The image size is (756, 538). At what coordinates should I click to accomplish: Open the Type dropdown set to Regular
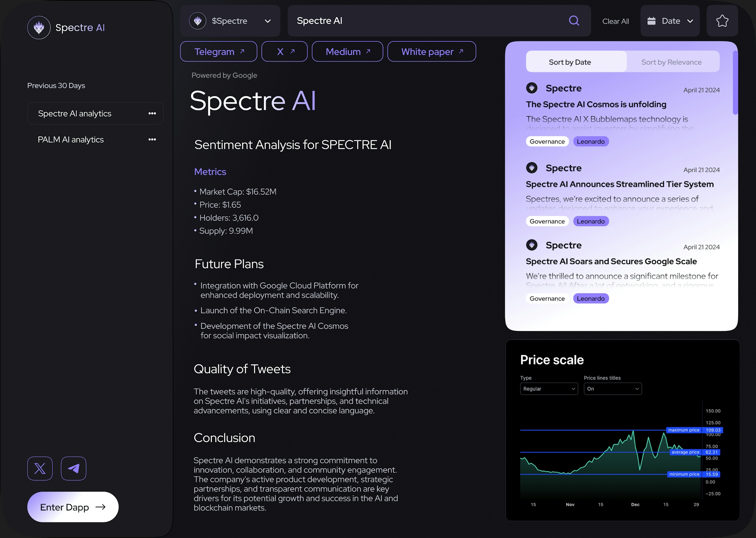pyautogui.click(x=549, y=389)
